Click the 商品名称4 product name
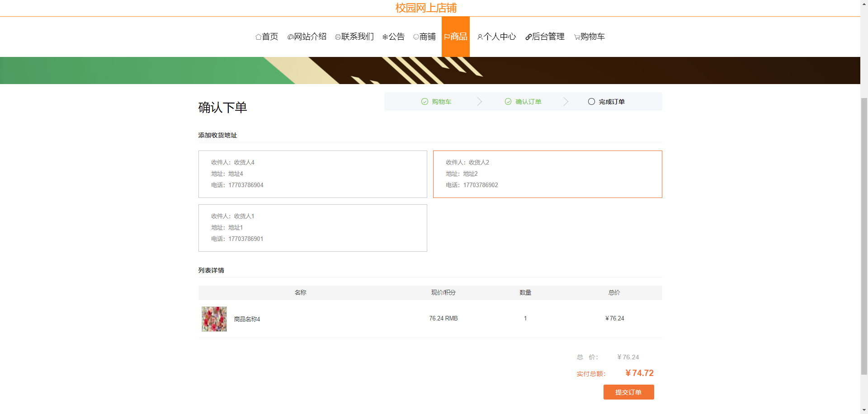This screenshot has height=414, width=868. [x=247, y=319]
